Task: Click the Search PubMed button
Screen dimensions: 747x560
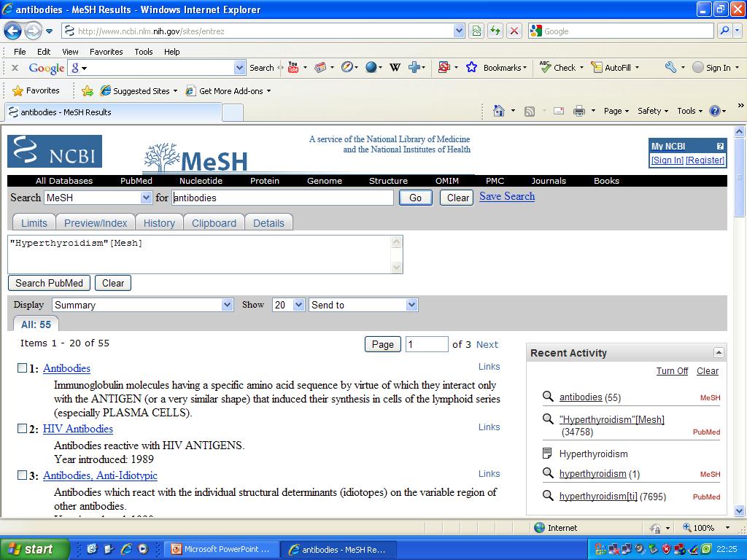Action: point(49,283)
